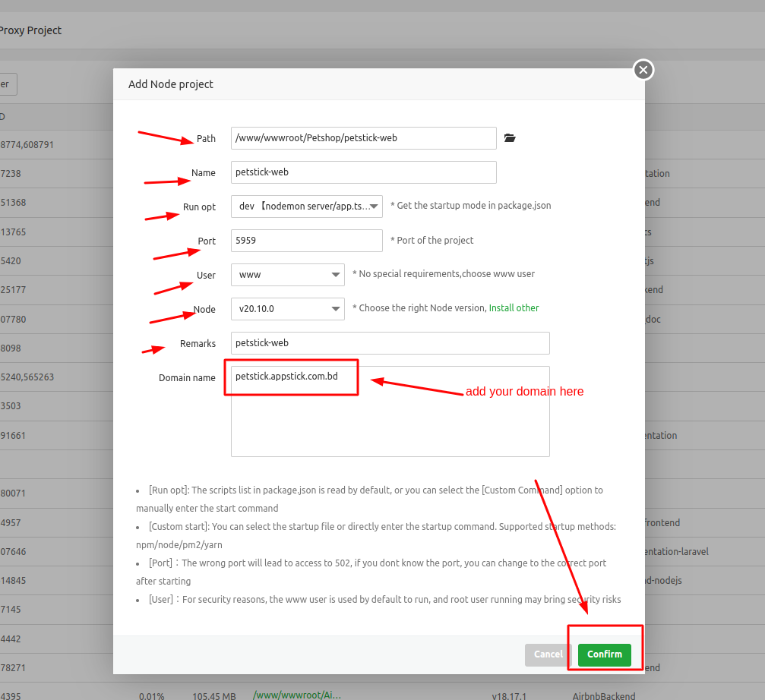The height and width of the screenshot is (700, 765).
Task: Focus the Name field containing petstick-web
Action: [363, 172]
